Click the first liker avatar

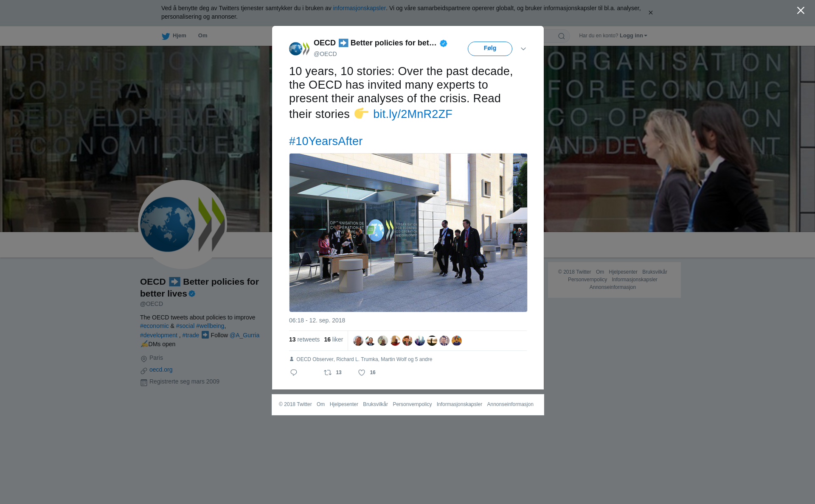pyautogui.click(x=358, y=341)
